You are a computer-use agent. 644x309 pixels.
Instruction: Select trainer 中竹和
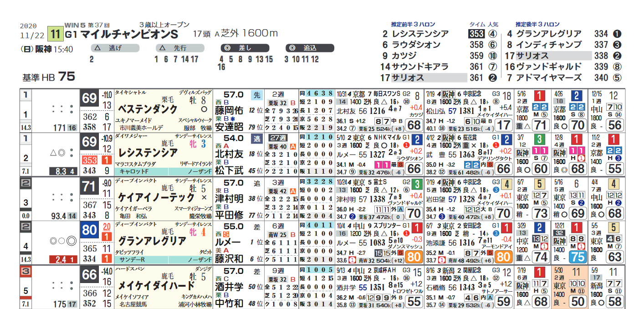point(230,303)
